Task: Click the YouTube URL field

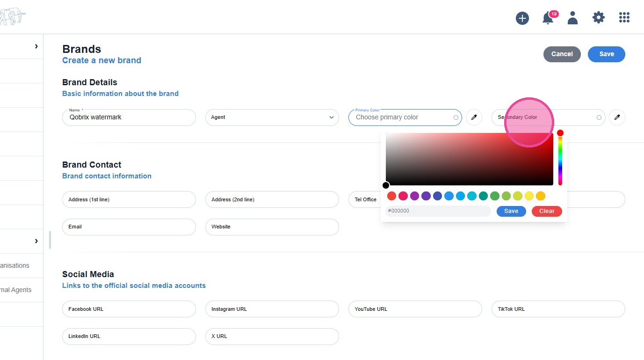Action: tap(415, 309)
